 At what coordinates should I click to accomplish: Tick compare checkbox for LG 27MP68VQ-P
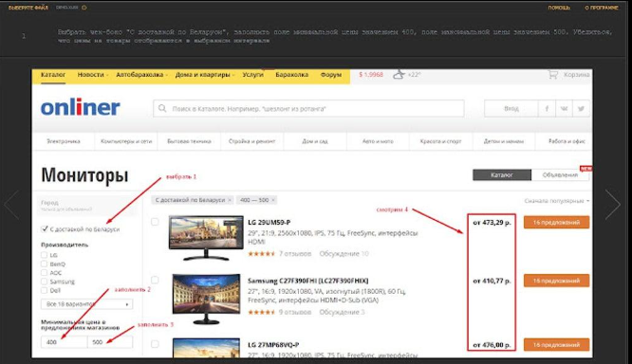(155, 344)
